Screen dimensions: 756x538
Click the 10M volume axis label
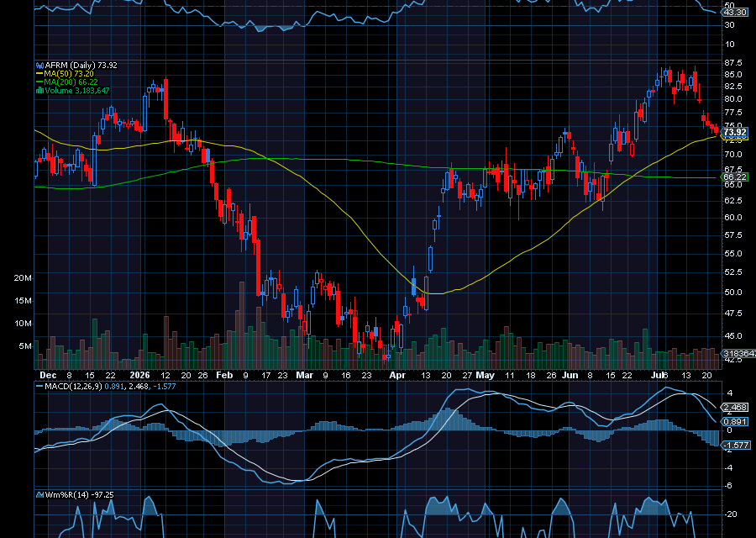pyautogui.click(x=23, y=324)
